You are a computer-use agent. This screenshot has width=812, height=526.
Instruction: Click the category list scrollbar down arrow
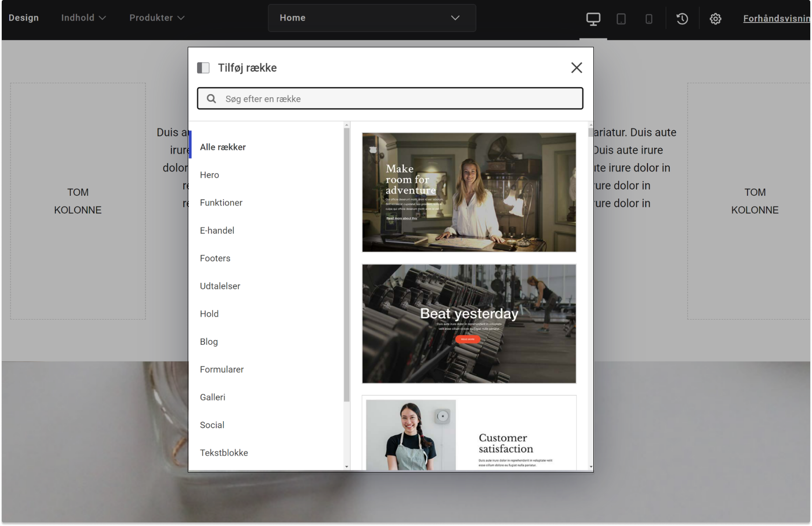347,467
